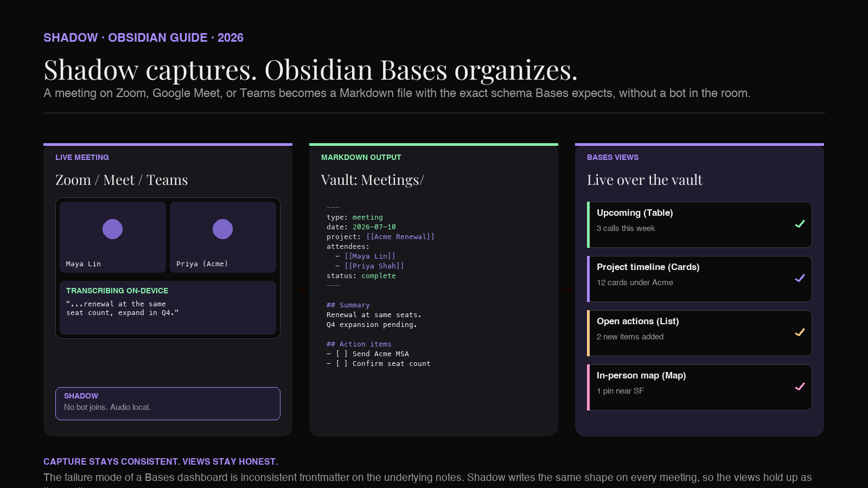This screenshot has width=868, height=488.
Task: Click the main title 'Shadow captures. Obsidian Bases organizes.'
Action: tap(311, 70)
